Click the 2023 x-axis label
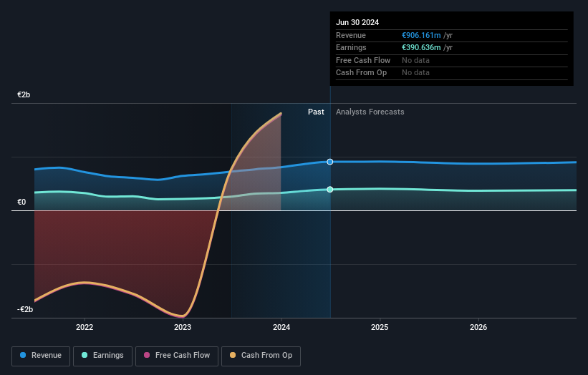The width and height of the screenshot is (588, 375). point(183,327)
